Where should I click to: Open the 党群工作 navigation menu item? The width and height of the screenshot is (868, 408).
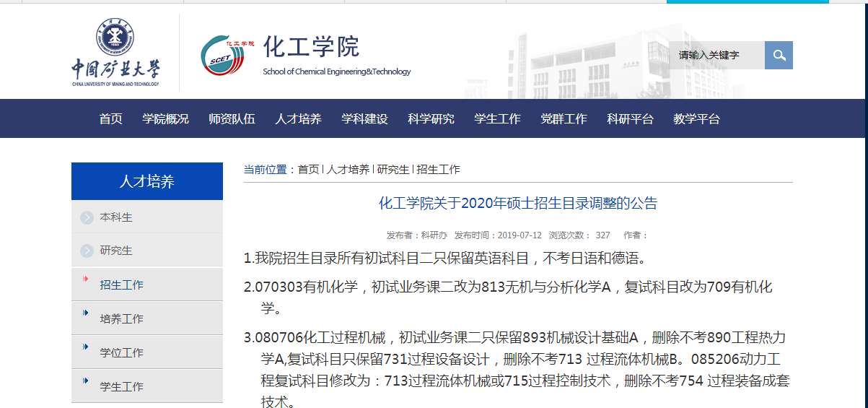click(564, 119)
